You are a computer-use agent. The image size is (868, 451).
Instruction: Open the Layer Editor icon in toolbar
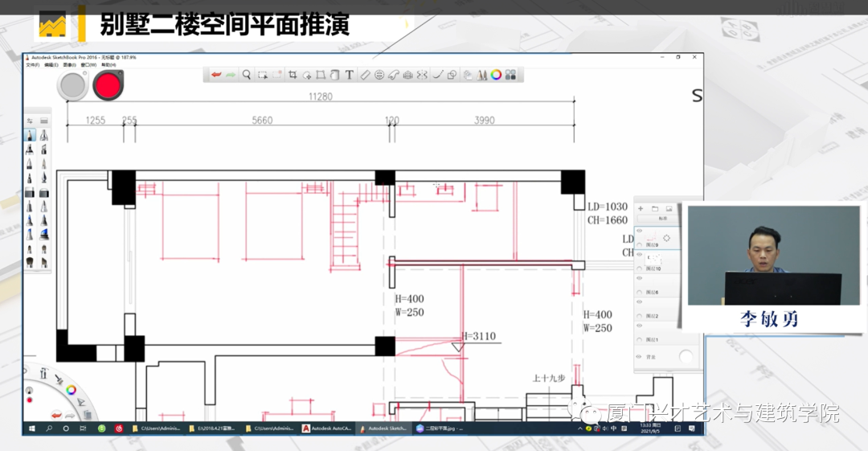pyautogui.click(x=467, y=75)
